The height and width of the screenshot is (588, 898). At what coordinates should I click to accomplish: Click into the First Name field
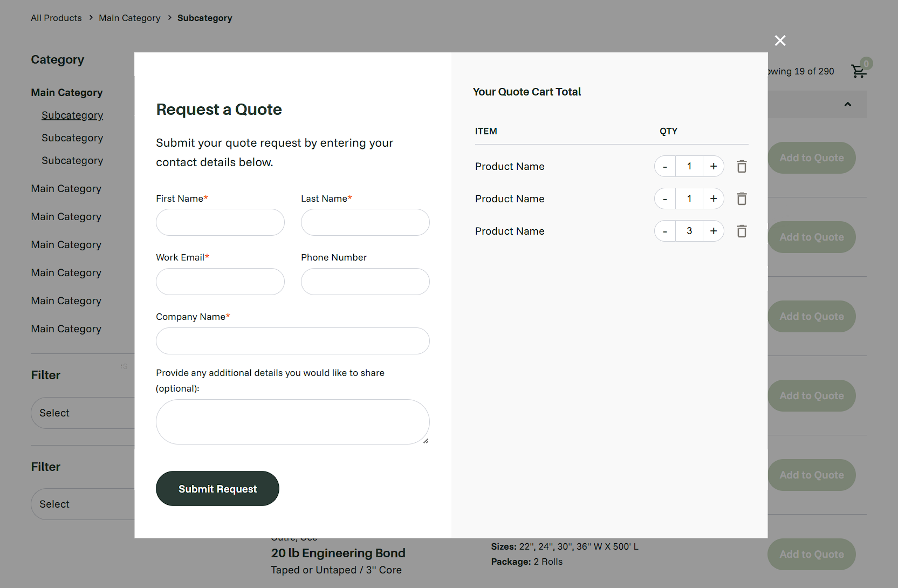tap(220, 222)
